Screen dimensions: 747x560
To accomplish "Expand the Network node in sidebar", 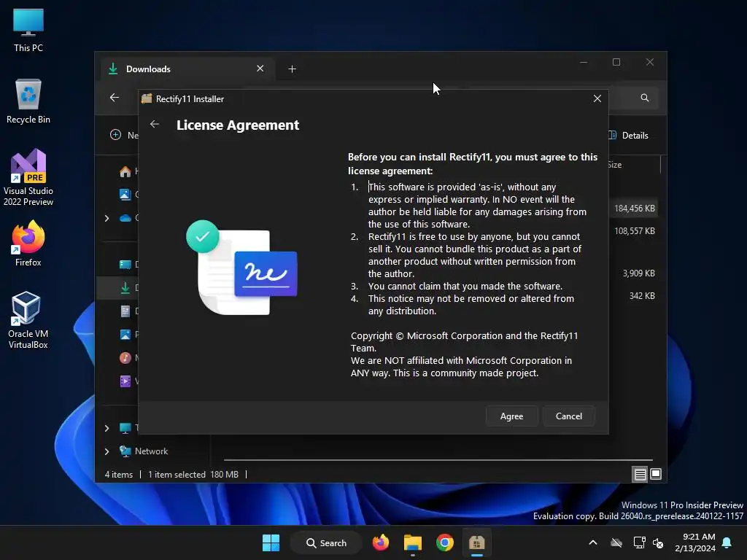I will [x=107, y=451].
